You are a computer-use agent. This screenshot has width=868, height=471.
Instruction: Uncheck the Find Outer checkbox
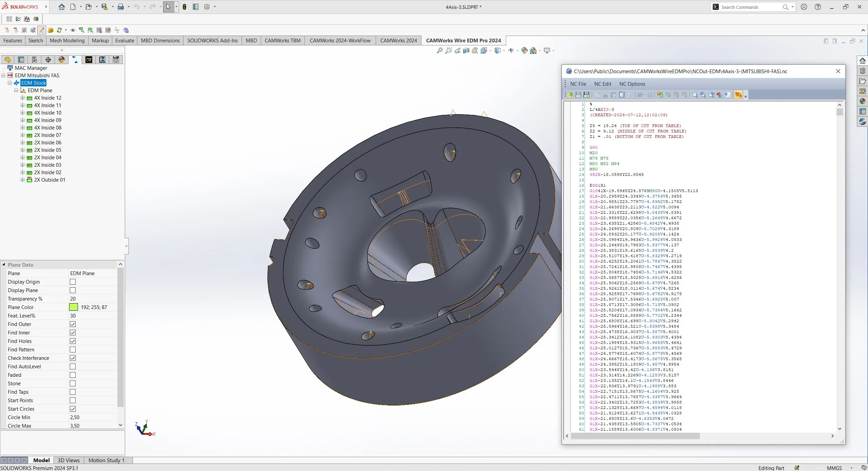73,324
